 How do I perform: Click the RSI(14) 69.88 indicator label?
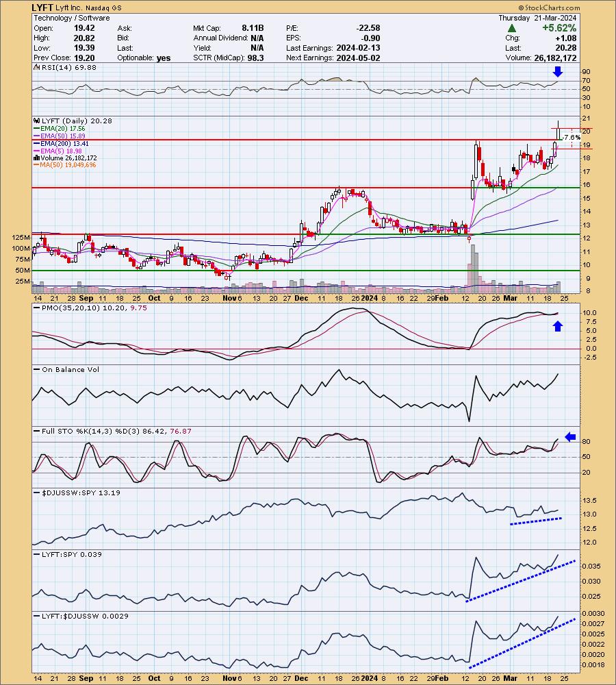pos(65,67)
